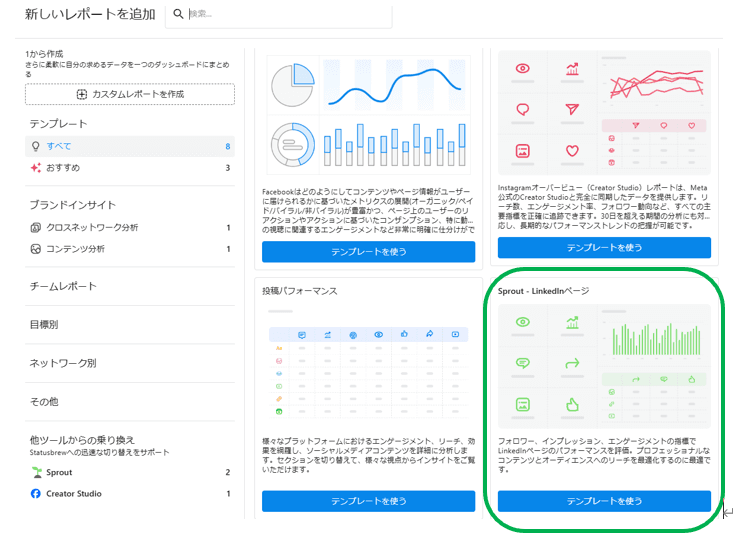This screenshot has height=539, width=749.
Task: Use the 投稿パフォーマンス template button
Action: pyautogui.click(x=368, y=501)
